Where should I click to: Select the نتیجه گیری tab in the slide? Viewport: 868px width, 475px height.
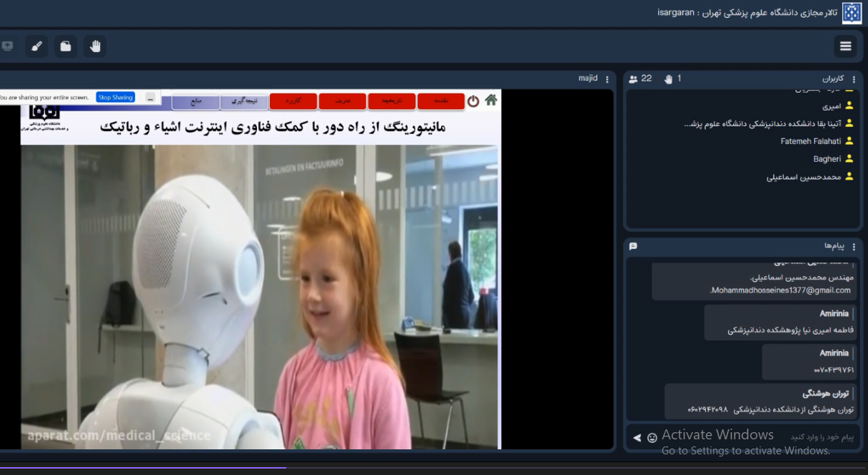[244, 102]
